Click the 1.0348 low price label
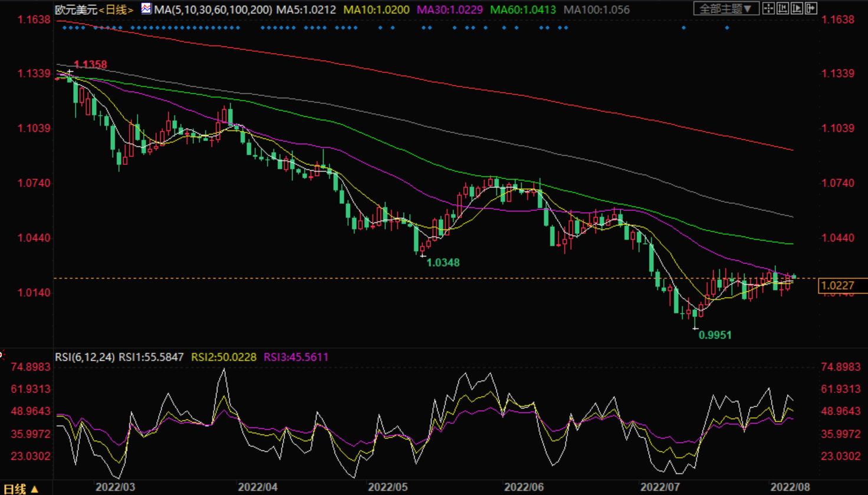868x495 pixels. [x=443, y=263]
